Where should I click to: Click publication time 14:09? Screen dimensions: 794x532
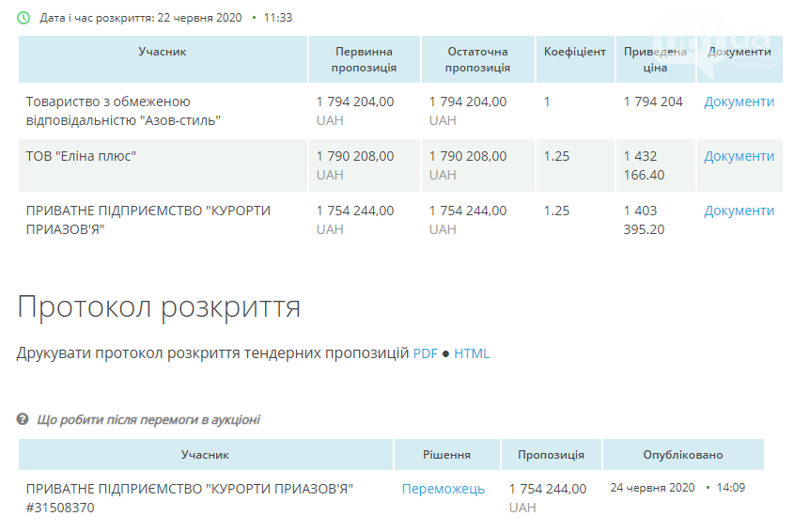tap(731, 488)
